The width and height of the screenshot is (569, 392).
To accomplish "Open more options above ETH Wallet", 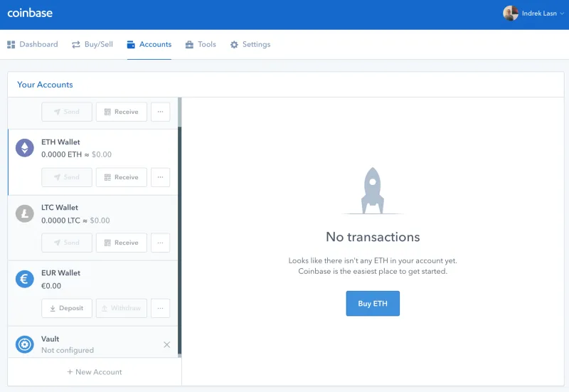I will (161, 112).
